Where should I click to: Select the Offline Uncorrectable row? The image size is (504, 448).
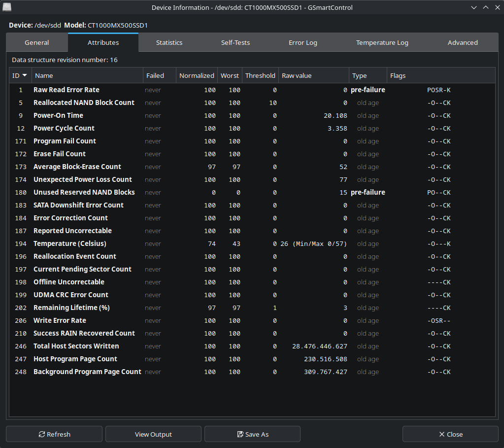(x=252, y=282)
